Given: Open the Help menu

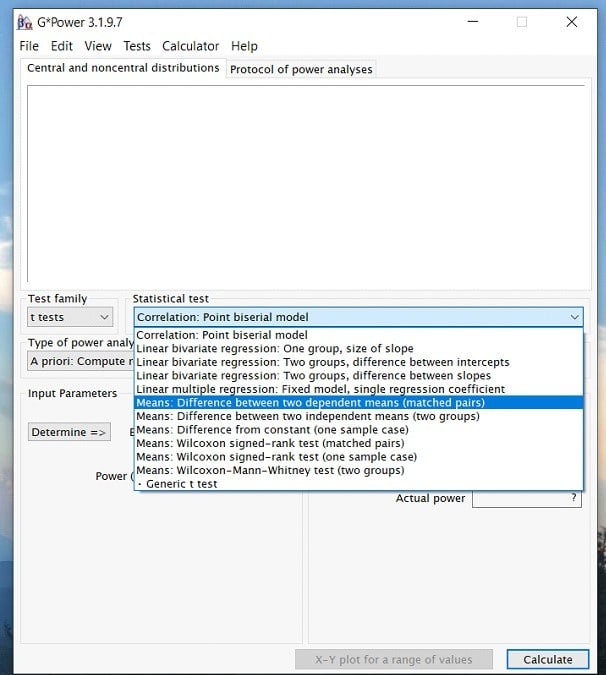Looking at the screenshot, I should [244, 46].
